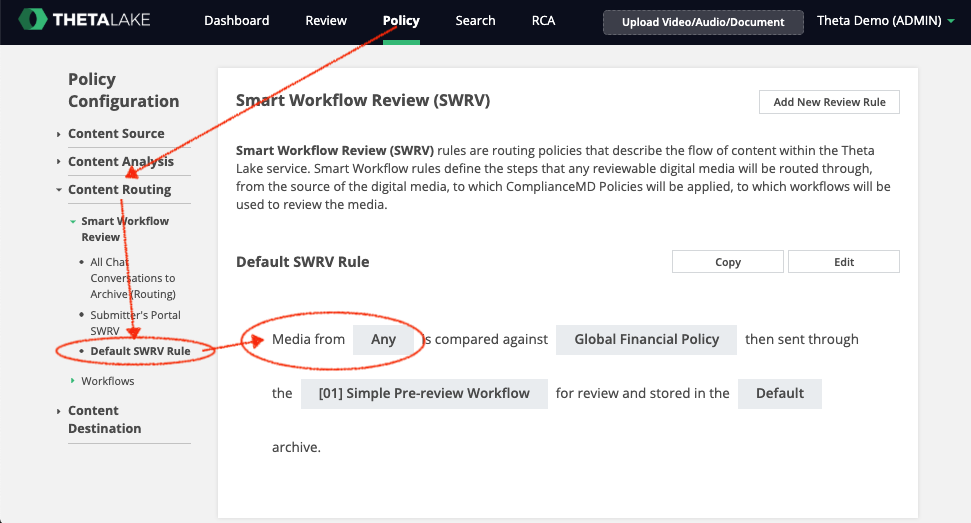Click the Global Financial Policy field
The width and height of the screenshot is (971, 523).
tap(647, 339)
